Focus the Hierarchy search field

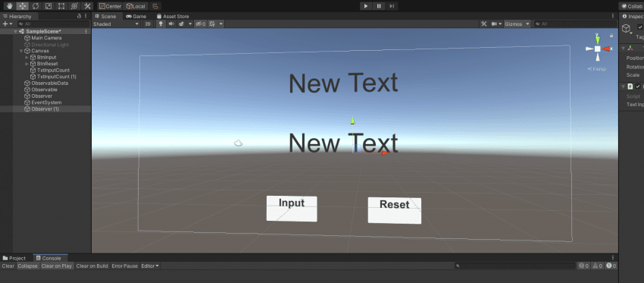coord(52,24)
